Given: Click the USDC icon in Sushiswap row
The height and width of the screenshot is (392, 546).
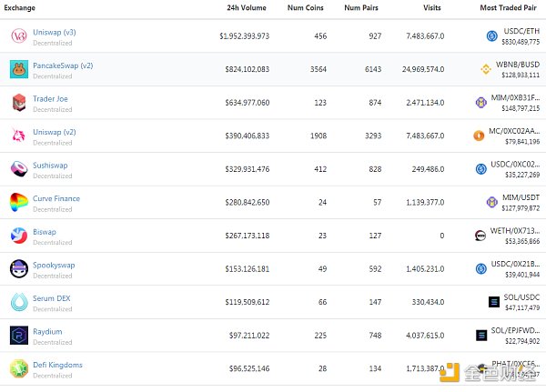Looking at the screenshot, I should point(480,169).
